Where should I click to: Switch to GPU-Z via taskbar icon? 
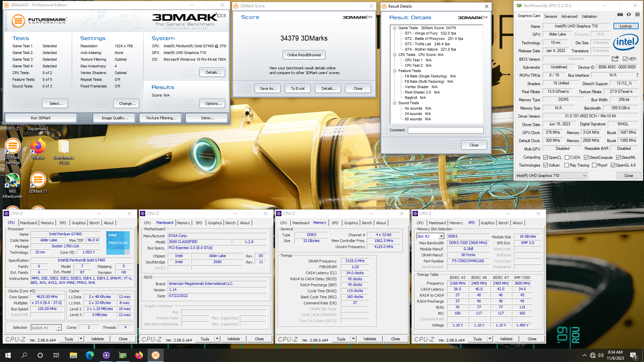(x=123, y=355)
